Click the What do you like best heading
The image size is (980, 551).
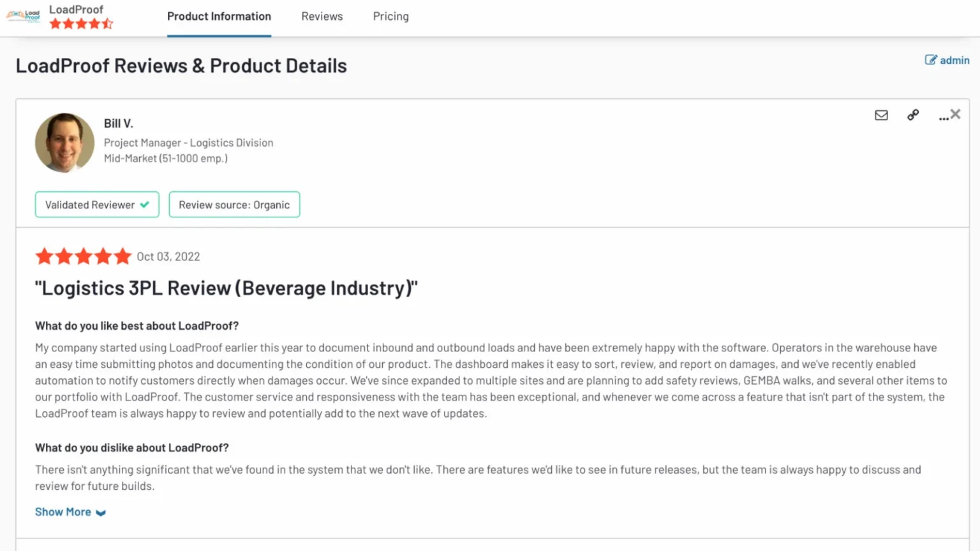pyautogui.click(x=137, y=326)
